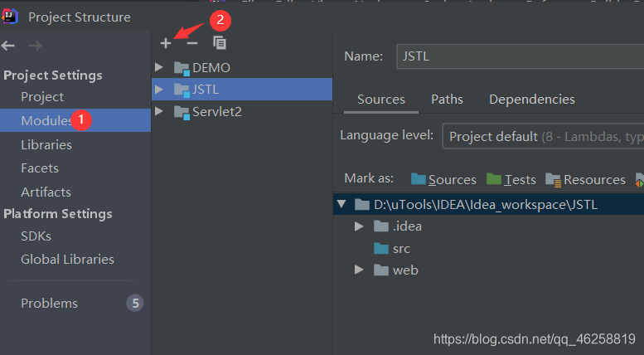Click the D:\uTools\IDEA\Idea_workspace\JSTL path text

point(486,205)
